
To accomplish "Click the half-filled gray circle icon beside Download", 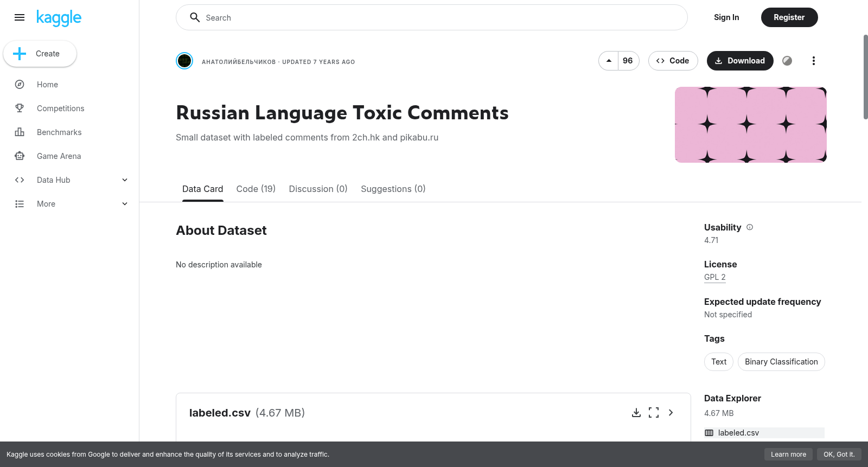I will point(787,61).
